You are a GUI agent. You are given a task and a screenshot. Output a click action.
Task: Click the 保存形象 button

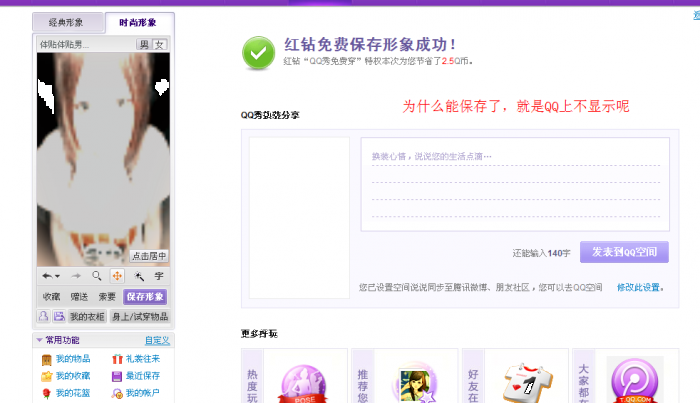tap(145, 297)
